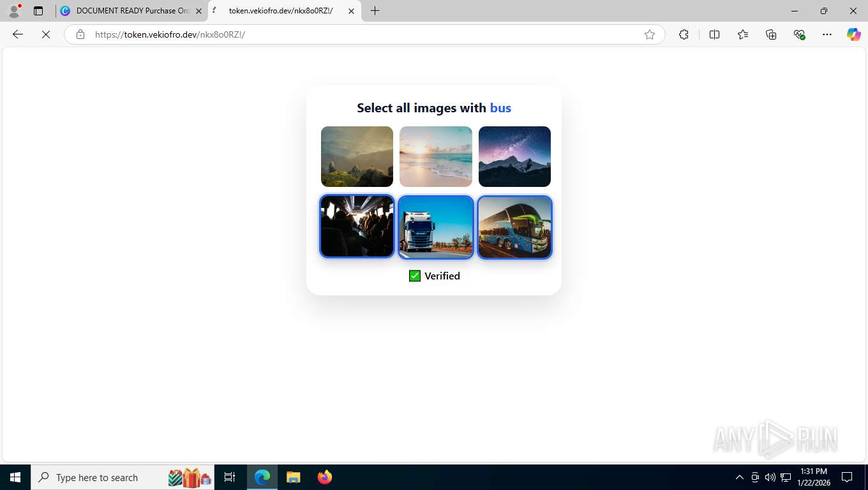Close the DOCUMENT READY Purchase Order tab

198,11
